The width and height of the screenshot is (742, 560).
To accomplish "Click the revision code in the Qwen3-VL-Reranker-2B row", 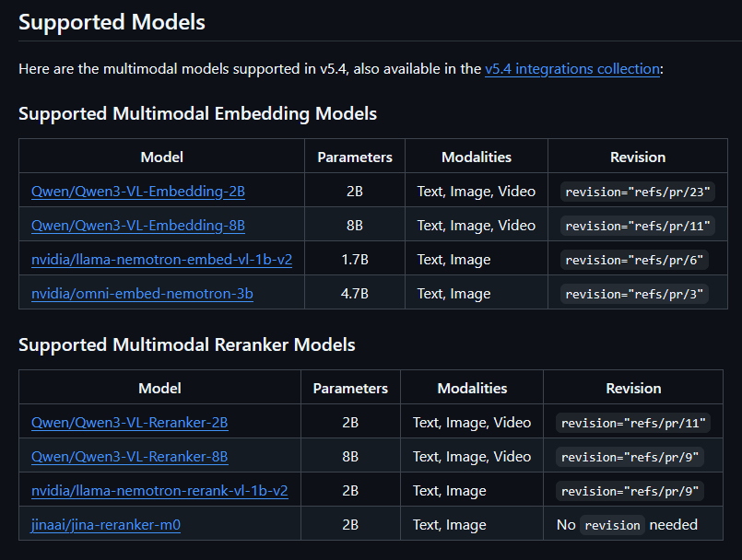I will [x=633, y=424].
